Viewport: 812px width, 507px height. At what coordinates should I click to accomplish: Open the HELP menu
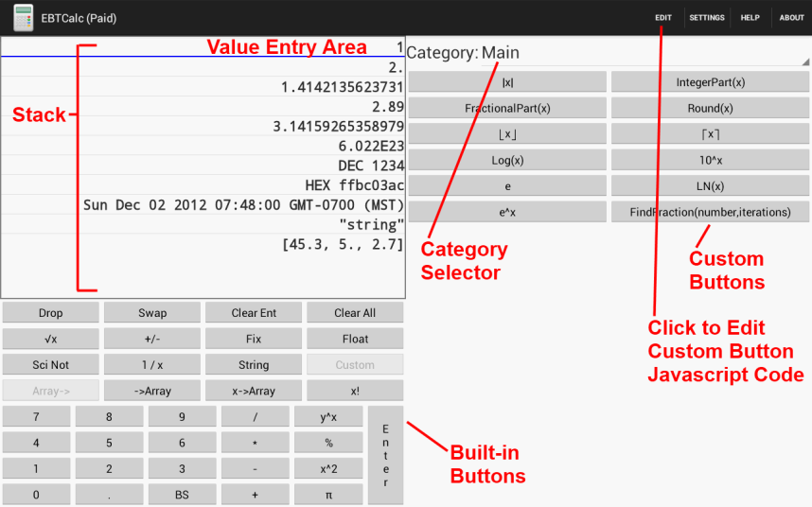[x=750, y=18]
